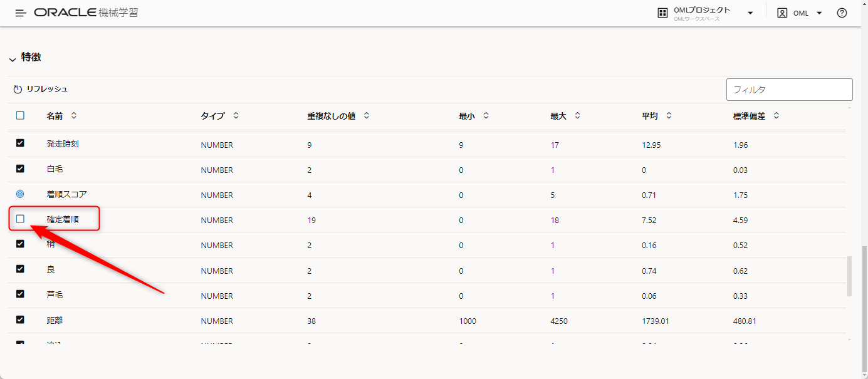The image size is (868, 379).
Task: Click the average value 1739.01
Action: point(656,321)
